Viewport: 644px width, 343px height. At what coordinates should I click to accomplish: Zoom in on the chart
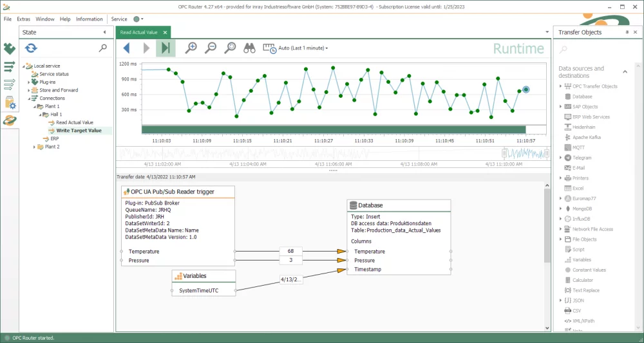coord(191,48)
